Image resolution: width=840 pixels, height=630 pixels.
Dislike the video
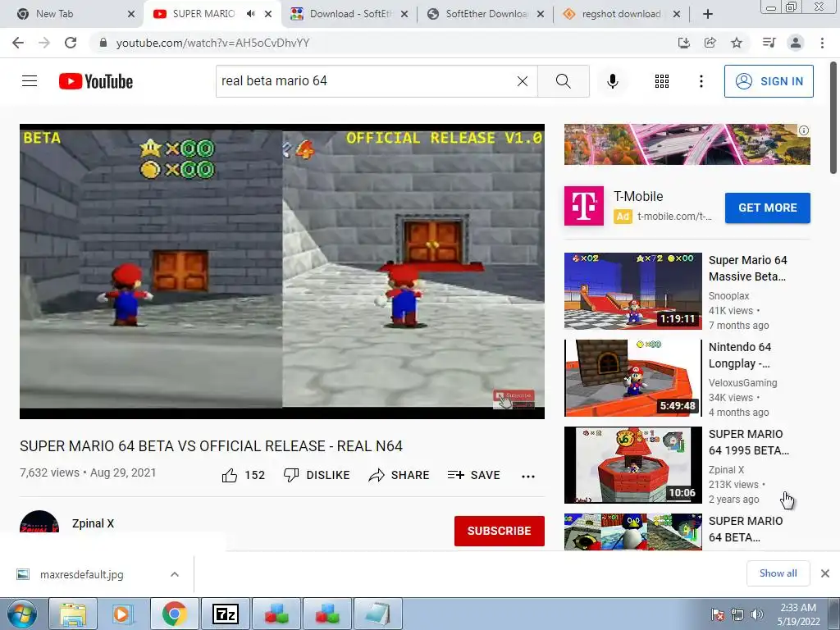click(317, 475)
